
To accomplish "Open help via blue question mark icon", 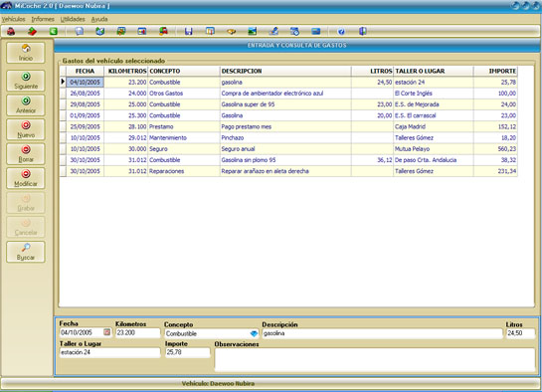I will click(x=341, y=32).
